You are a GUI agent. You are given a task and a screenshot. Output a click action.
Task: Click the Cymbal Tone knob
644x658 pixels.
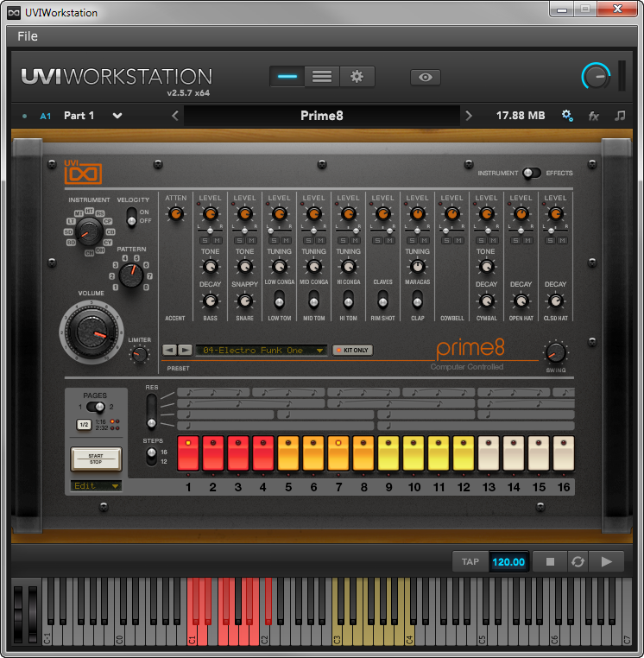[486, 266]
